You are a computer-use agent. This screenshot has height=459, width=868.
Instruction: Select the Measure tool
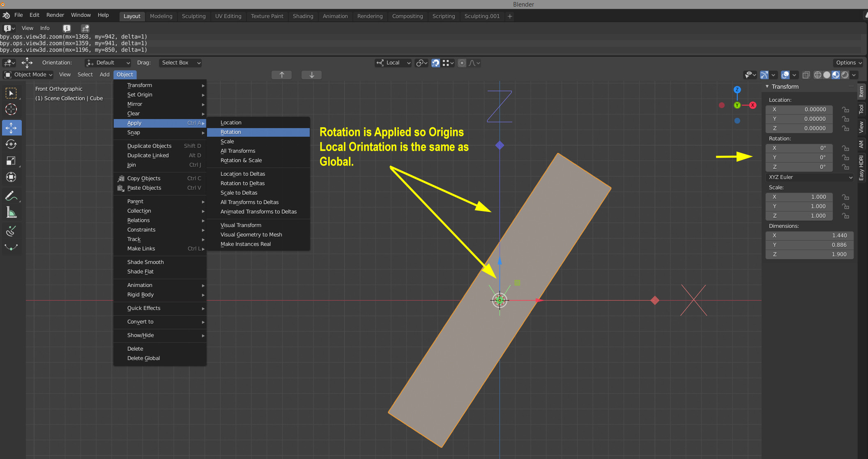coord(11,212)
